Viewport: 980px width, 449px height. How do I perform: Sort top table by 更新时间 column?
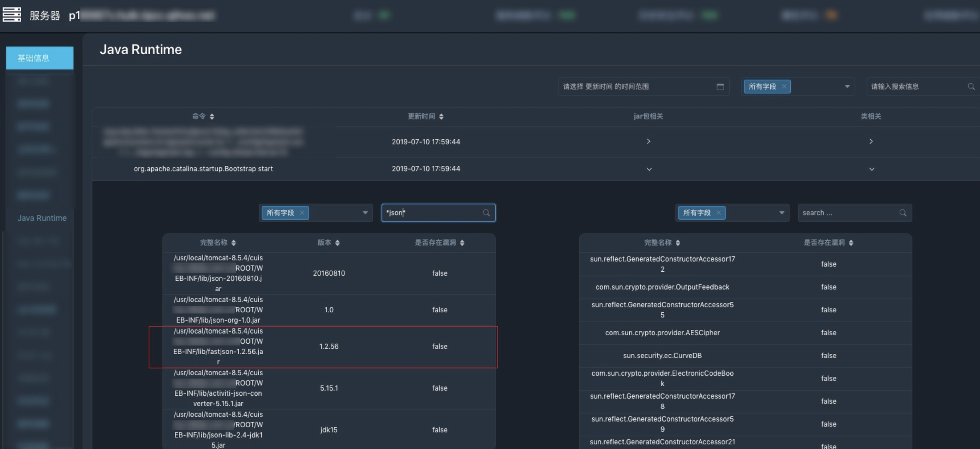click(441, 117)
